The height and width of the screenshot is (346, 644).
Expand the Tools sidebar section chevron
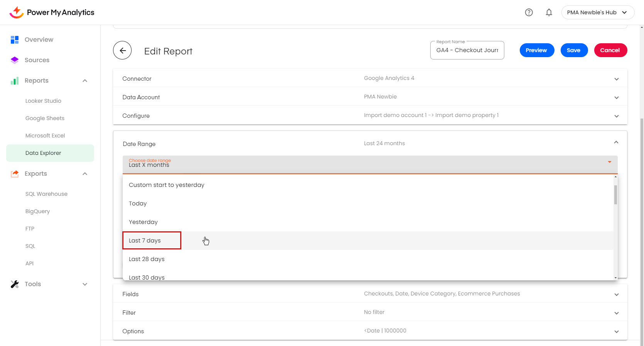[85, 284]
